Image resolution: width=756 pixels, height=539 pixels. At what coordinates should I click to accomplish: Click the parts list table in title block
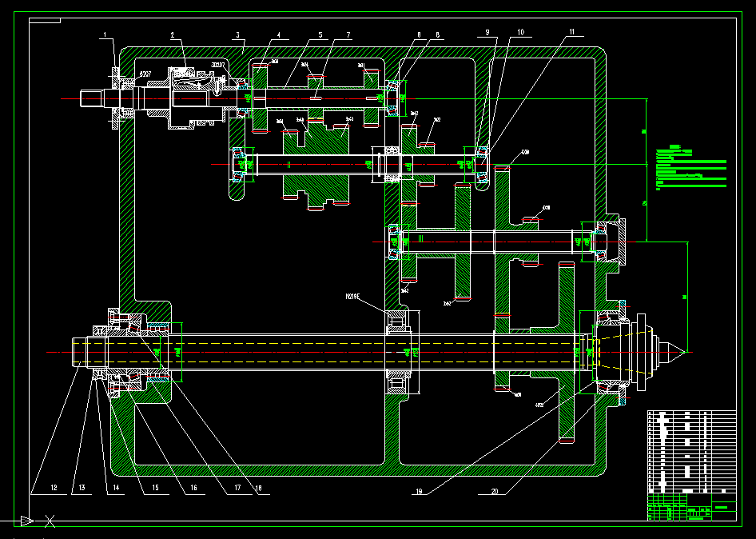pyautogui.click(x=692, y=451)
